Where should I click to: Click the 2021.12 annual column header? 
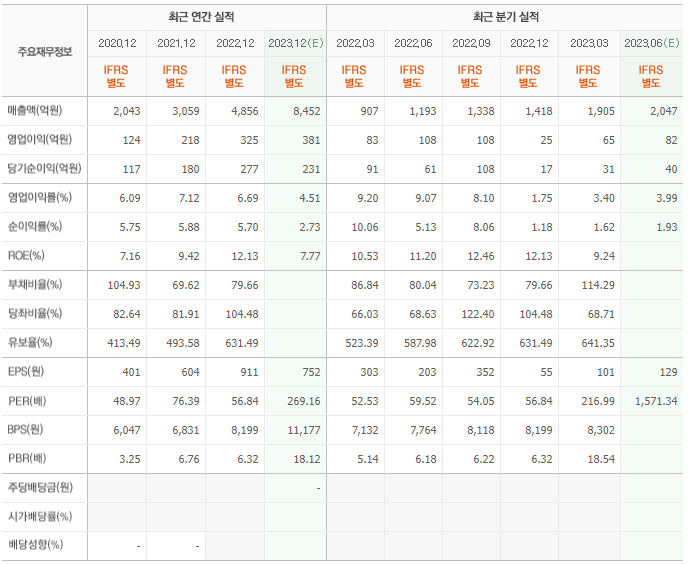[x=176, y=43]
